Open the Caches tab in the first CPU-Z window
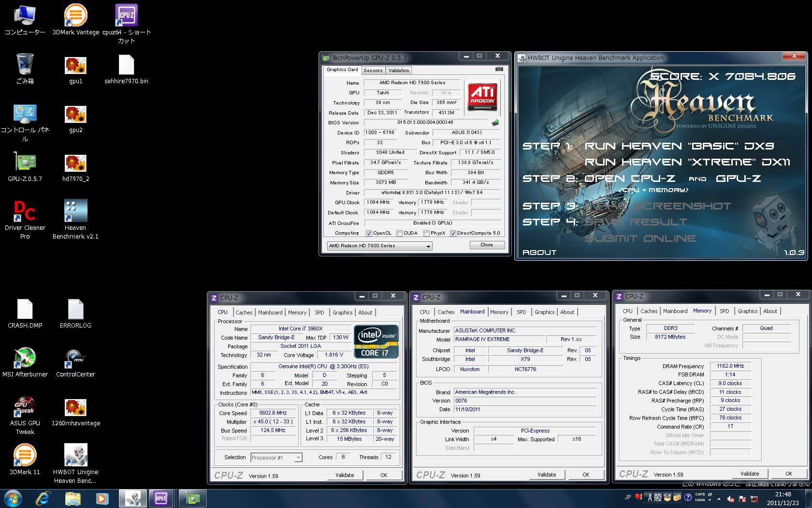This screenshot has width=812, height=508. coord(244,313)
